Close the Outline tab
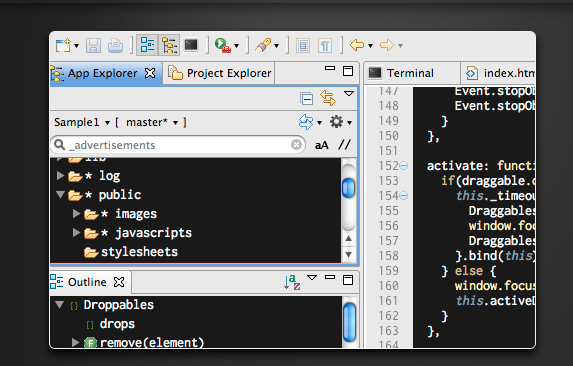Image resolution: width=573 pixels, height=366 pixels. [119, 282]
